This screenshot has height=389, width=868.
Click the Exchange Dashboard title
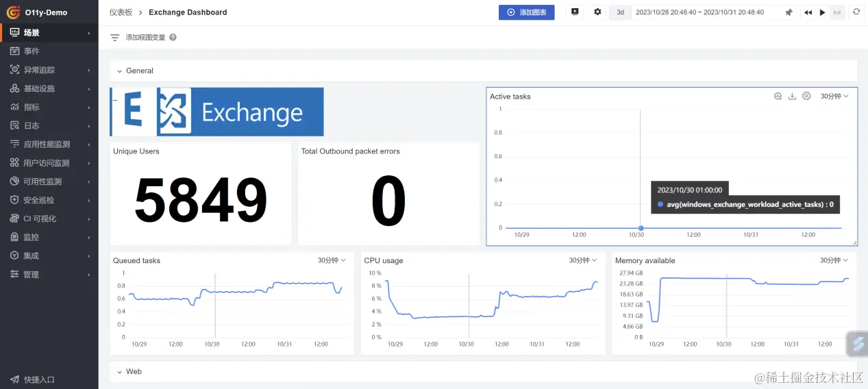(188, 12)
